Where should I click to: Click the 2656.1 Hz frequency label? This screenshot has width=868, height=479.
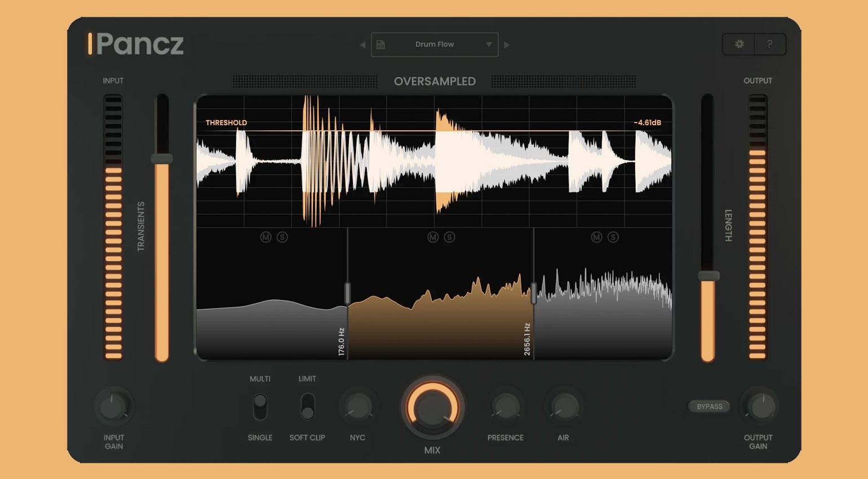click(x=526, y=339)
